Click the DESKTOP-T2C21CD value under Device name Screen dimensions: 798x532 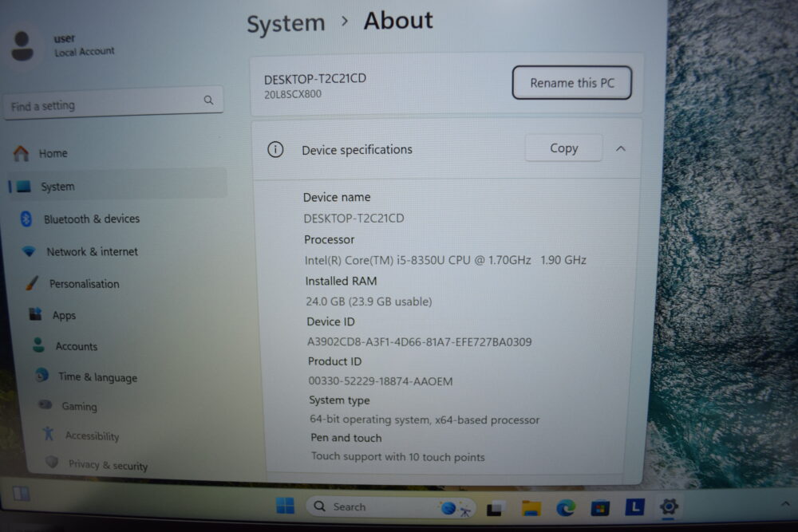pos(354,219)
